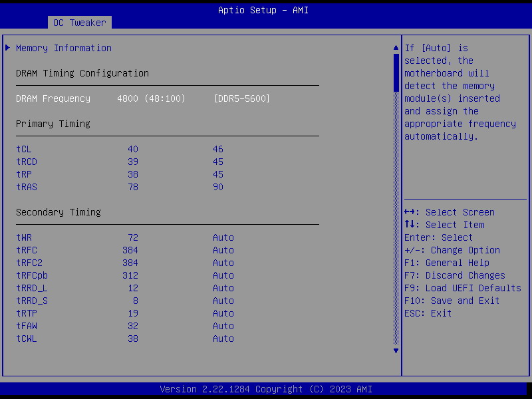Click the current tRFCpb value 312
Image resolution: width=532 pixels, height=399 pixels.
tap(130, 275)
